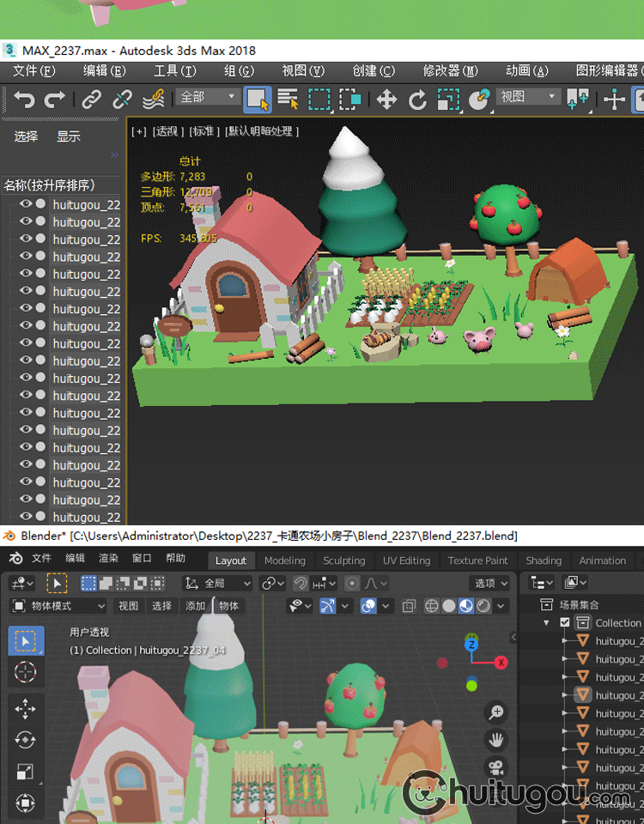Screen dimensions: 644x824
Task: Pick the Blender Move tool in left toolbar
Action: coord(26,707)
